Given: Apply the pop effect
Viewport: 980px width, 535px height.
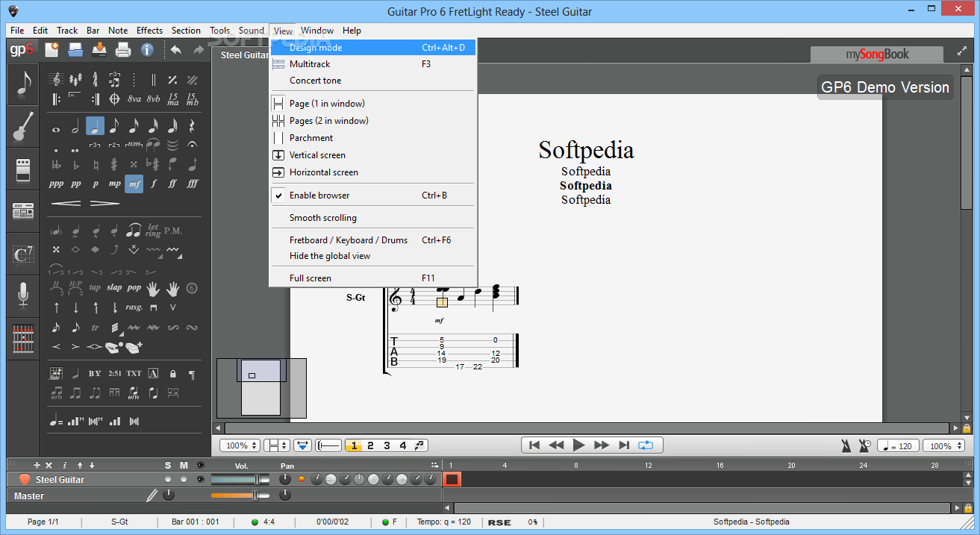Looking at the screenshot, I should 134,287.
